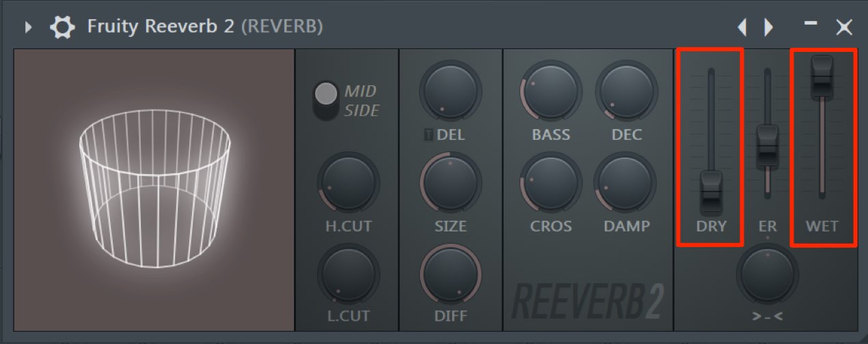The width and height of the screenshot is (868, 344).
Task: Click the SIZE knob
Action: pyautogui.click(x=450, y=182)
